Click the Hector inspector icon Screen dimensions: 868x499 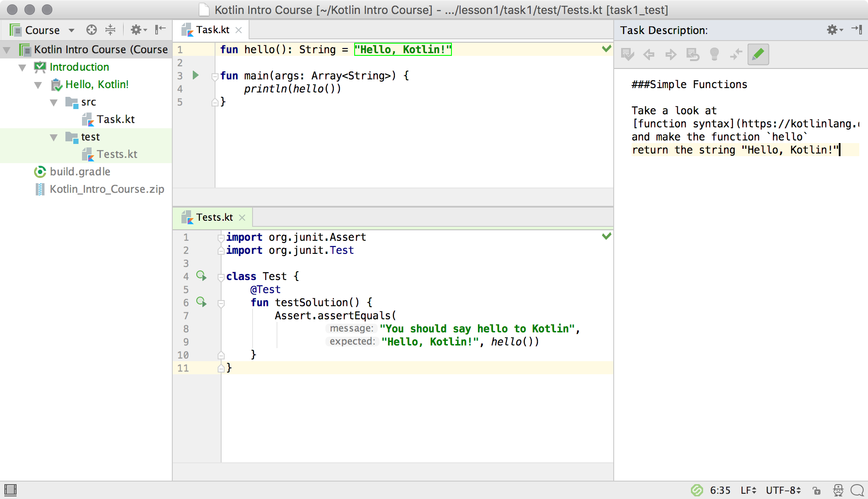coord(838,490)
